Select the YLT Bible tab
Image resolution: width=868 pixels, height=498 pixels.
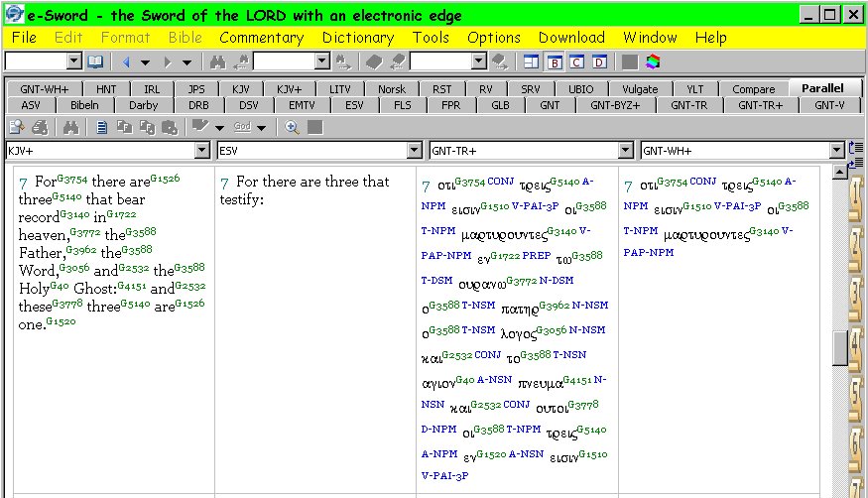pos(694,89)
